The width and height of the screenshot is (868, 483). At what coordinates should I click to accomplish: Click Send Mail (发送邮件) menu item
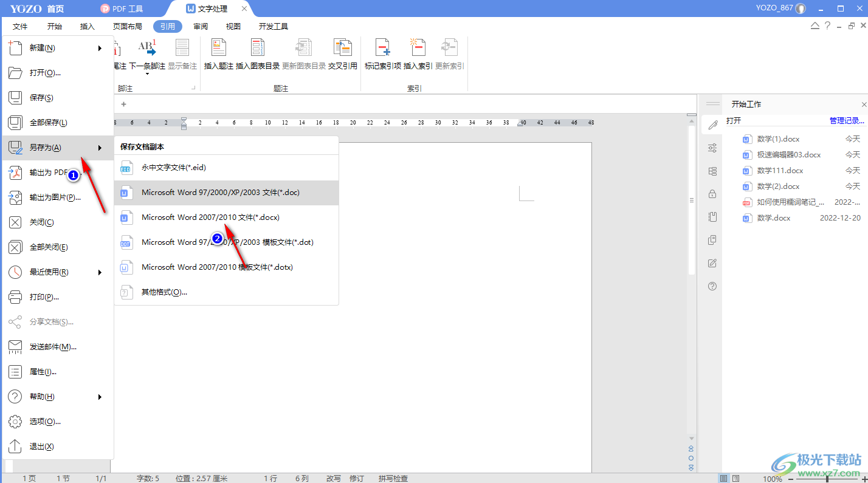[x=58, y=347]
